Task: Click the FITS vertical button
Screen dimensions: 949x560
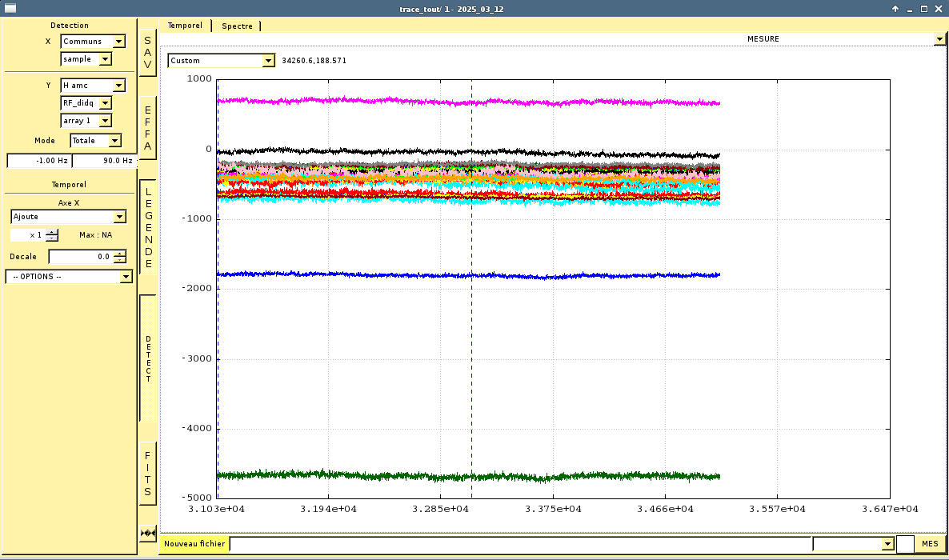Action: point(147,473)
